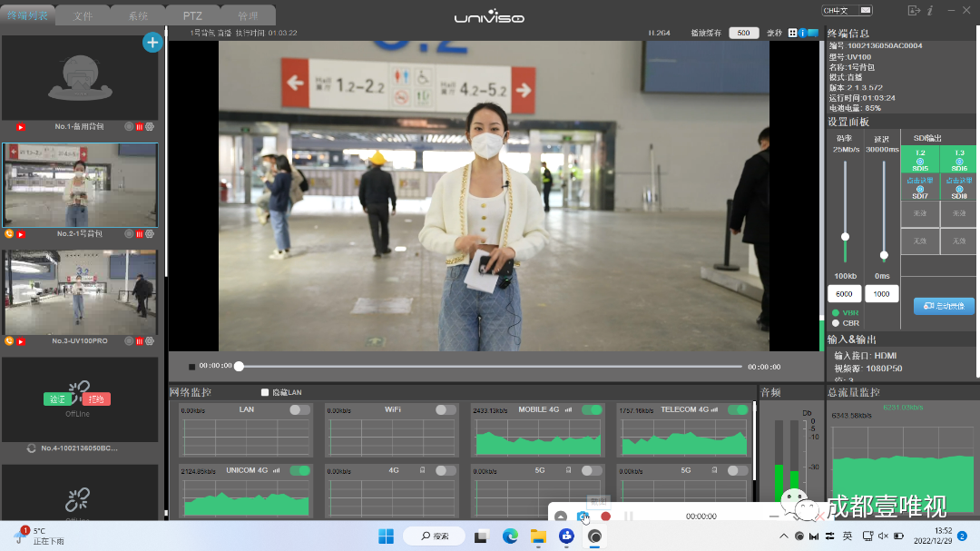
Task: Click the red delete icon for No.3-UV100PRO
Action: click(140, 340)
